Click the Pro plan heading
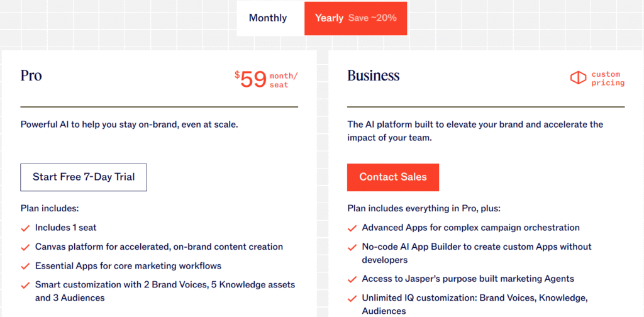 click(x=31, y=76)
